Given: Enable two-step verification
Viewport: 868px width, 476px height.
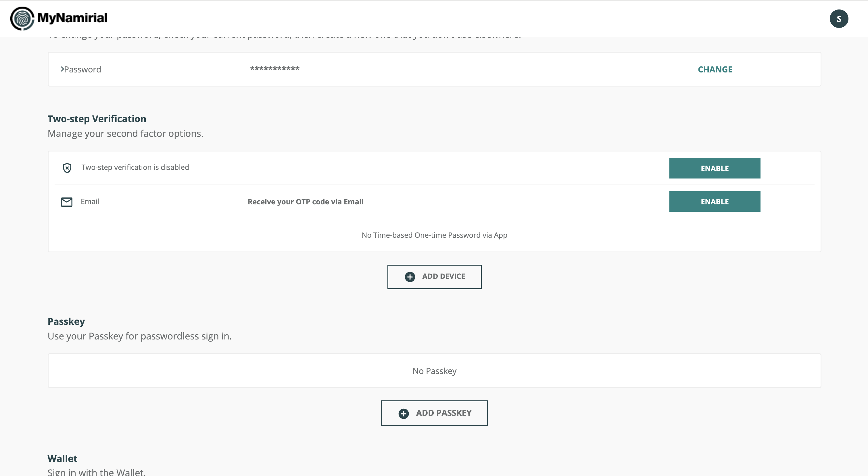Looking at the screenshot, I should point(715,168).
